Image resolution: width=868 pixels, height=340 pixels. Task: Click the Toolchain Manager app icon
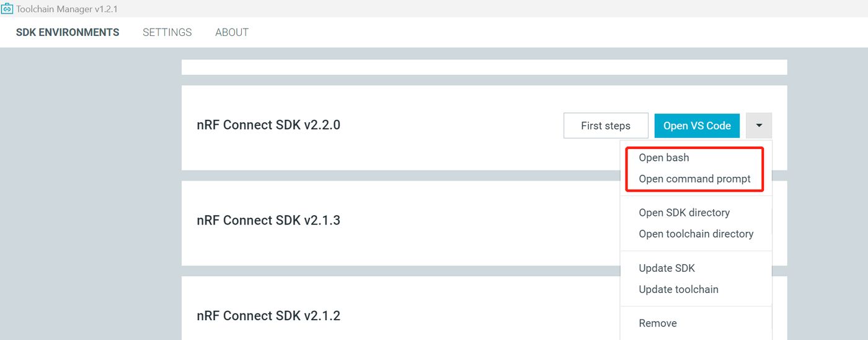click(7, 9)
